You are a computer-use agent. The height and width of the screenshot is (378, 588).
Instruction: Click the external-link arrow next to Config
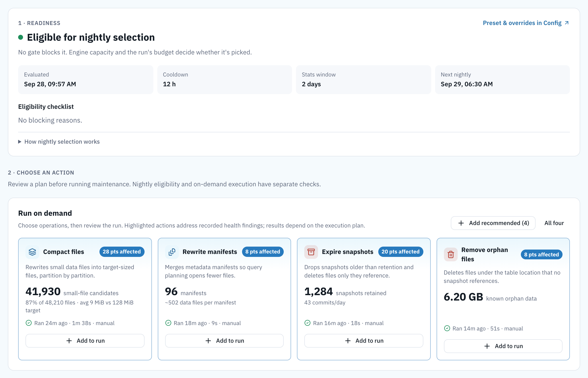(567, 23)
